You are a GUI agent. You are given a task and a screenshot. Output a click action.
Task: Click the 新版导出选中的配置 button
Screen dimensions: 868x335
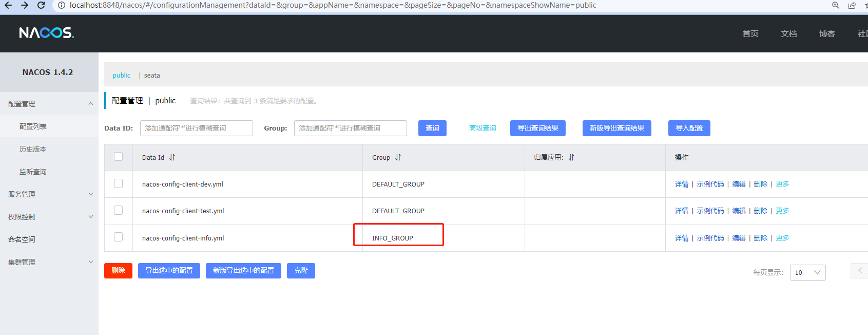pos(243,270)
